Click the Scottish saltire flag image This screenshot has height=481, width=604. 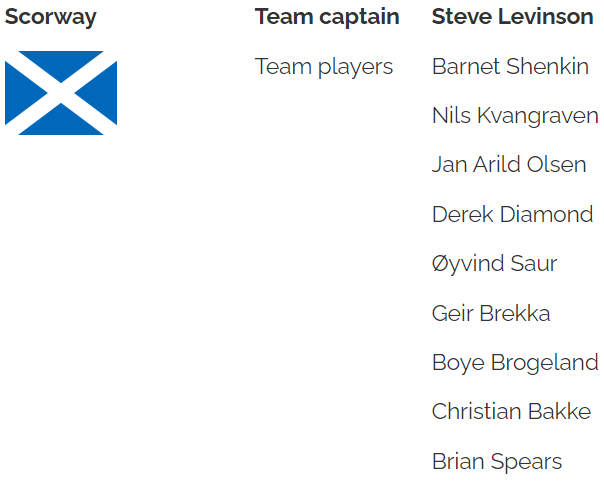(61, 94)
